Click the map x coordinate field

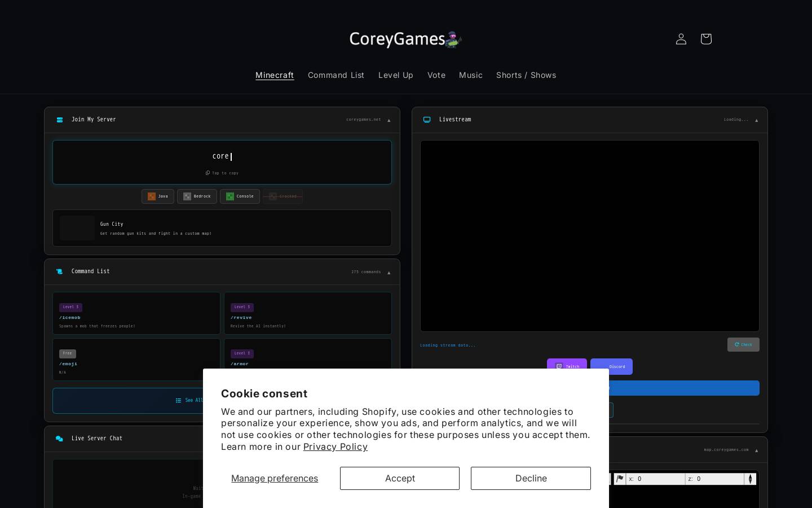(x=656, y=479)
